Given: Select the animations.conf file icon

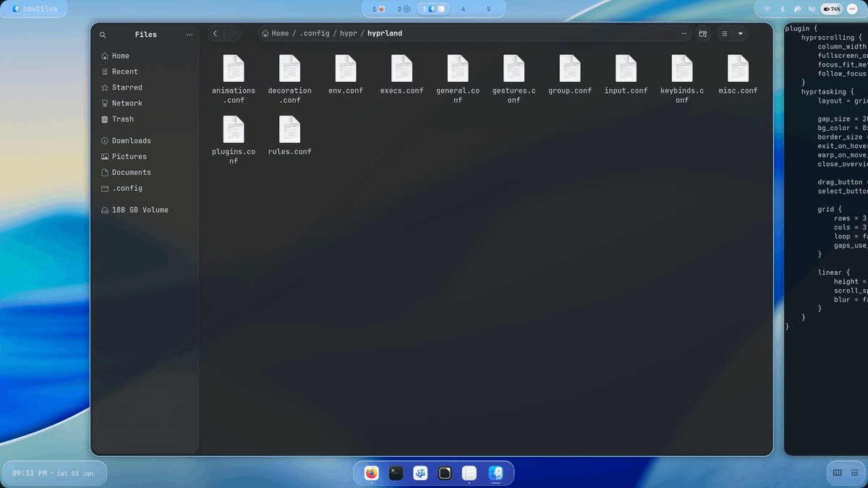Looking at the screenshot, I should click(234, 69).
